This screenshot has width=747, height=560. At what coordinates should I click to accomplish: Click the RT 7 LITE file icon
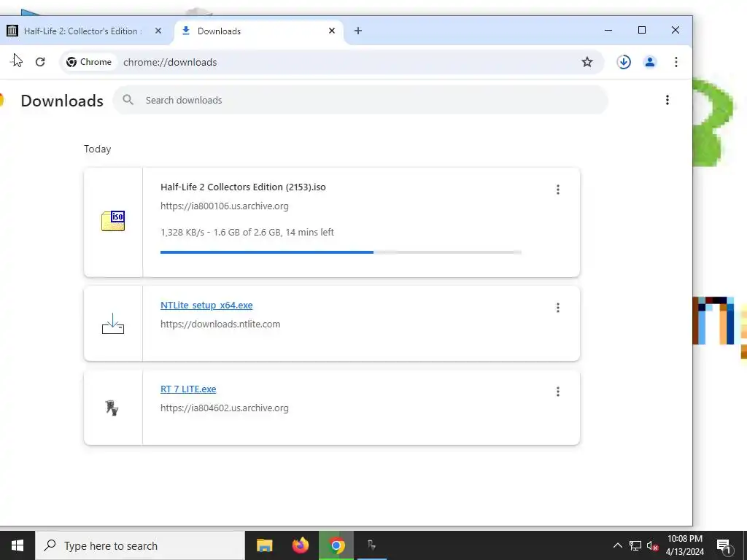click(112, 408)
